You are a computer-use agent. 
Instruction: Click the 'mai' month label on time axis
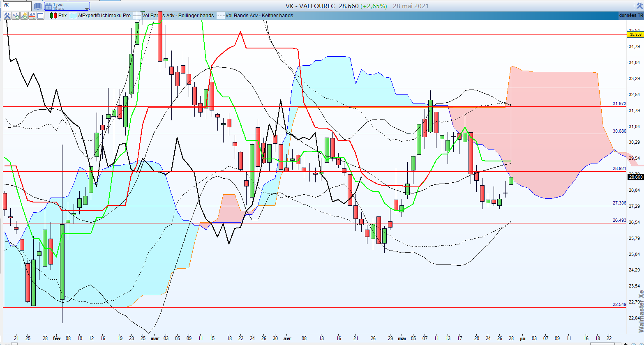[402, 339]
